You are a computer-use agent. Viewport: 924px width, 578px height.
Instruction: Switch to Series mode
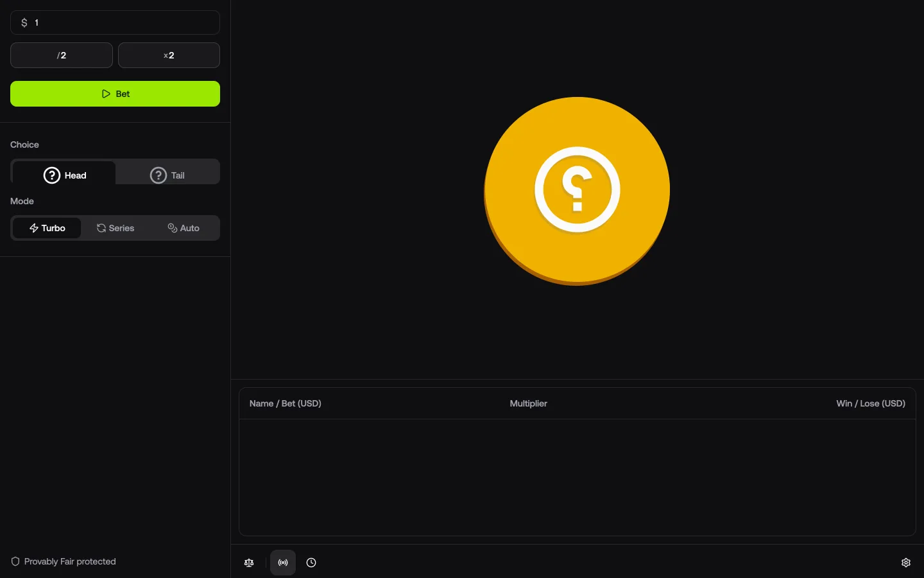point(116,228)
